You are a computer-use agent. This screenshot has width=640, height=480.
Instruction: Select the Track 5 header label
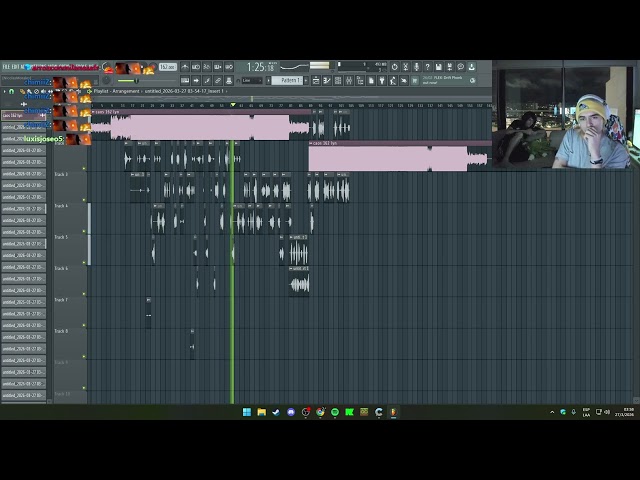pyautogui.click(x=61, y=237)
